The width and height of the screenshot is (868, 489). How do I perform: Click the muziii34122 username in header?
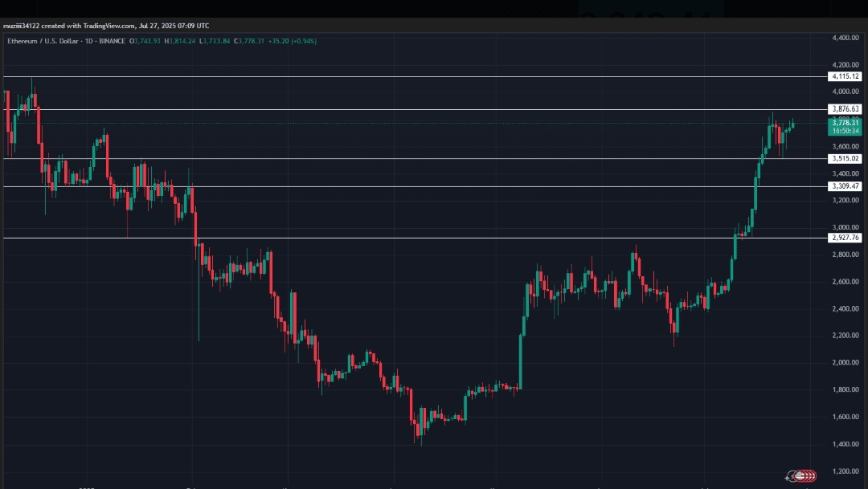tap(21, 26)
